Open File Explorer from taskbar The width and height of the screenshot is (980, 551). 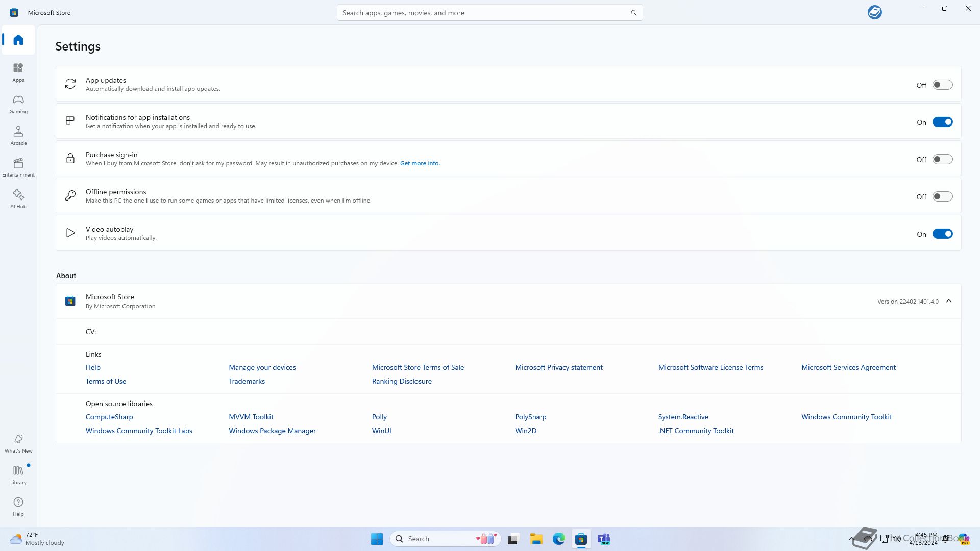coord(536,539)
